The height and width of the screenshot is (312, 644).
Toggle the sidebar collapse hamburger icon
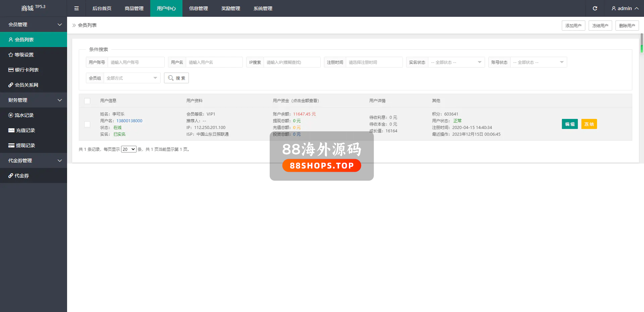pyautogui.click(x=76, y=8)
